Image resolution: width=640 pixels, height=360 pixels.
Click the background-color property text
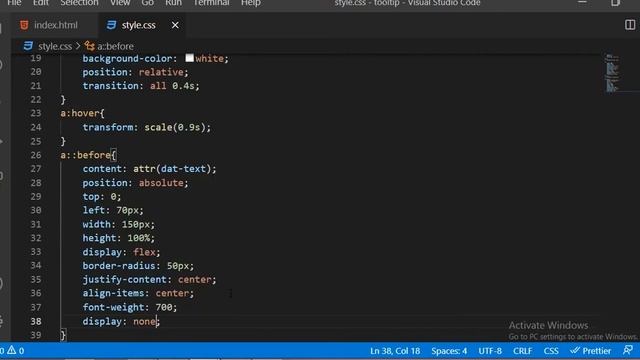coord(127,58)
